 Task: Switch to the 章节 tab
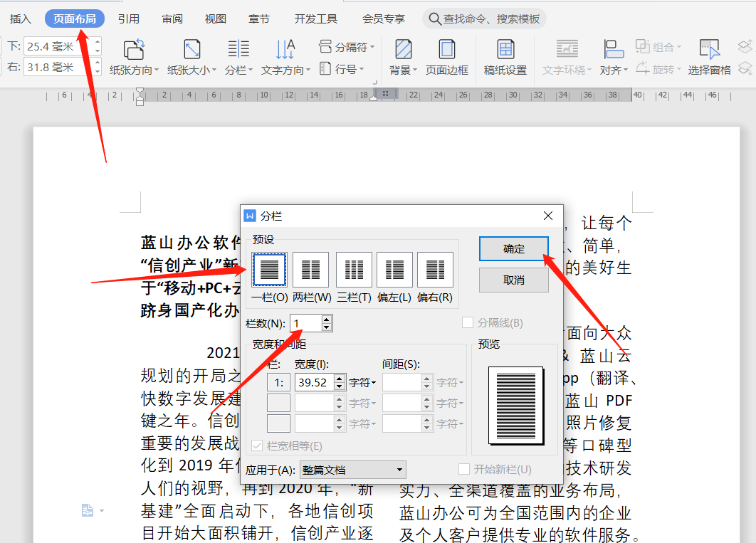point(259,19)
